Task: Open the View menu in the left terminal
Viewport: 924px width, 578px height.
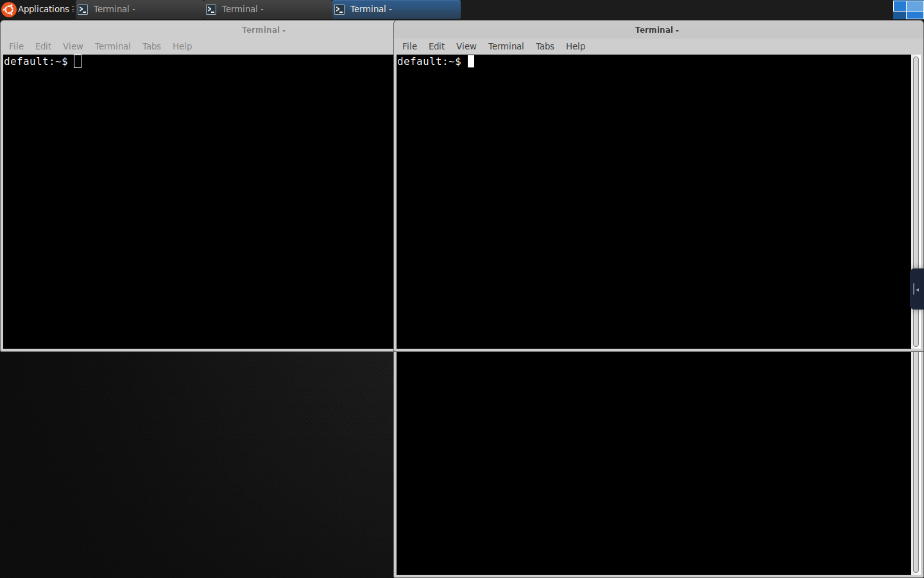Action: pos(73,46)
